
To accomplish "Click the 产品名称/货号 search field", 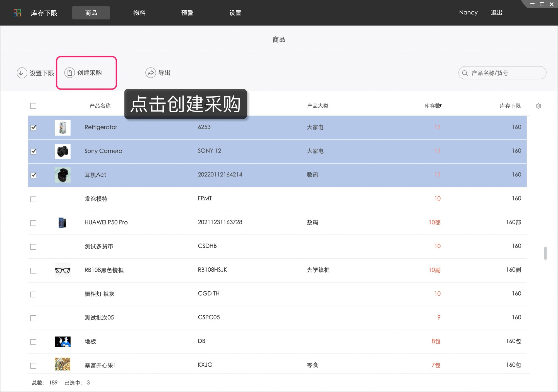I will click(502, 73).
